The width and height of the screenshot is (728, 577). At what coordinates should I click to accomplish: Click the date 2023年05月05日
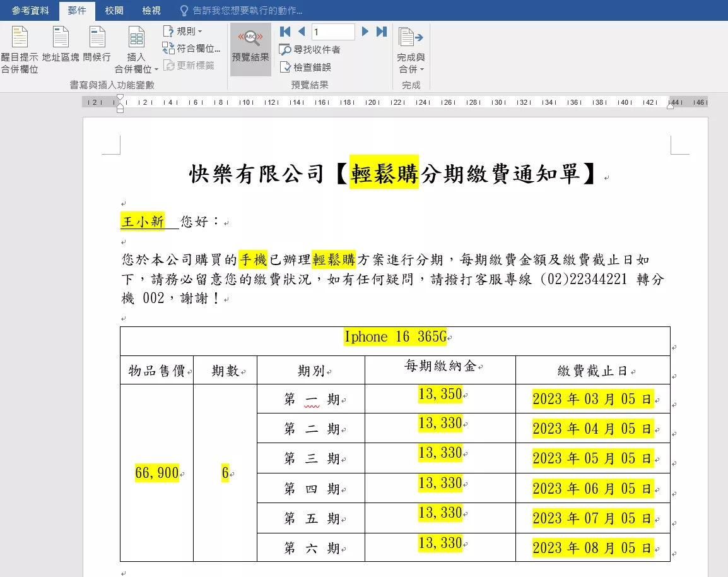point(593,458)
